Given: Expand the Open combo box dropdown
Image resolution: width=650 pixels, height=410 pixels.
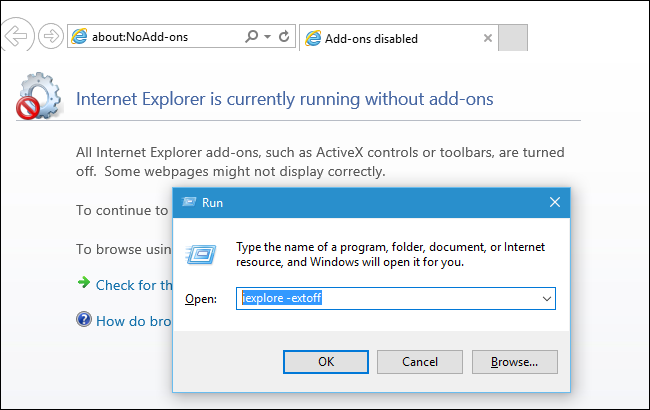Looking at the screenshot, I should pos(547,298).
